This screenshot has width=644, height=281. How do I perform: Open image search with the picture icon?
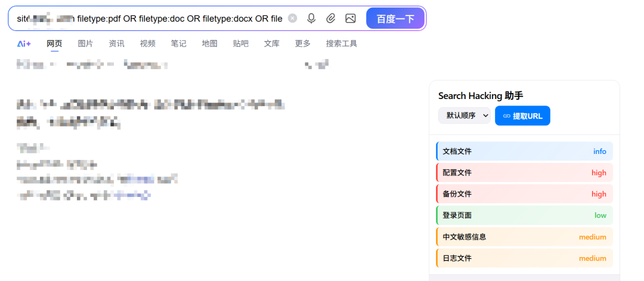(351, 18)
